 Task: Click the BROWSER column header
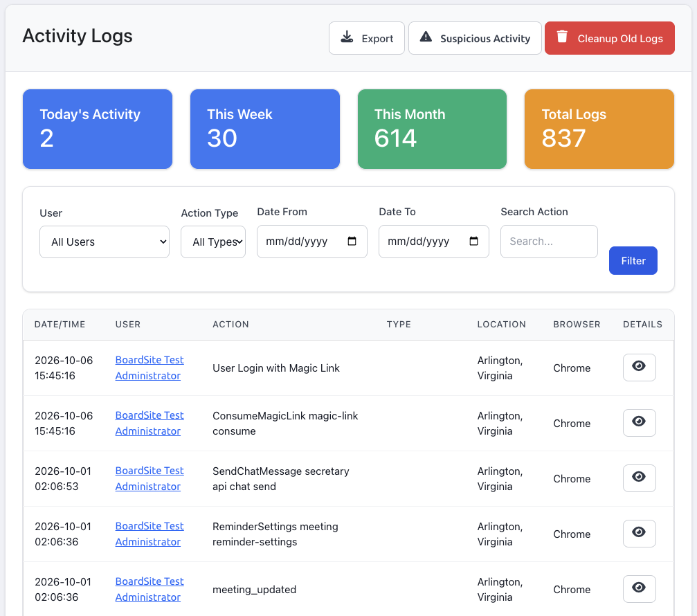[577, 325]
